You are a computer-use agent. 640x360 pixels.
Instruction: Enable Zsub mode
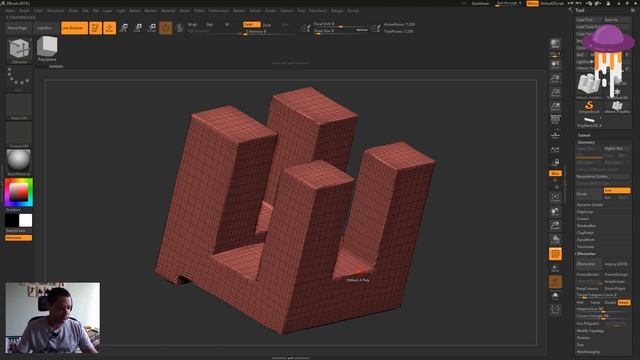[x=267, y=24]
